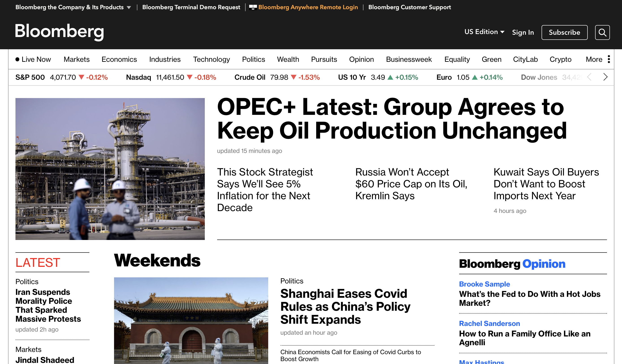Open Rachel Sanderson author link

pos(489,323)
